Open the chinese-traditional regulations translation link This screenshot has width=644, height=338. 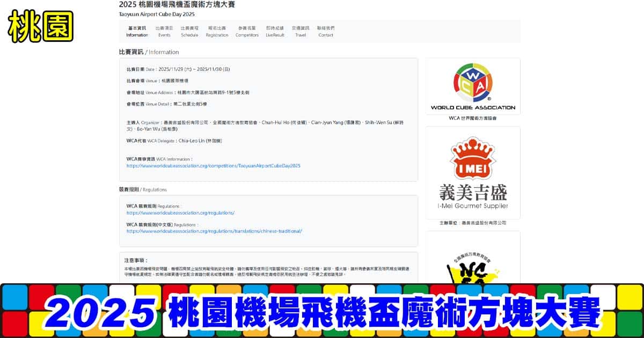click(x=215, y=231)
